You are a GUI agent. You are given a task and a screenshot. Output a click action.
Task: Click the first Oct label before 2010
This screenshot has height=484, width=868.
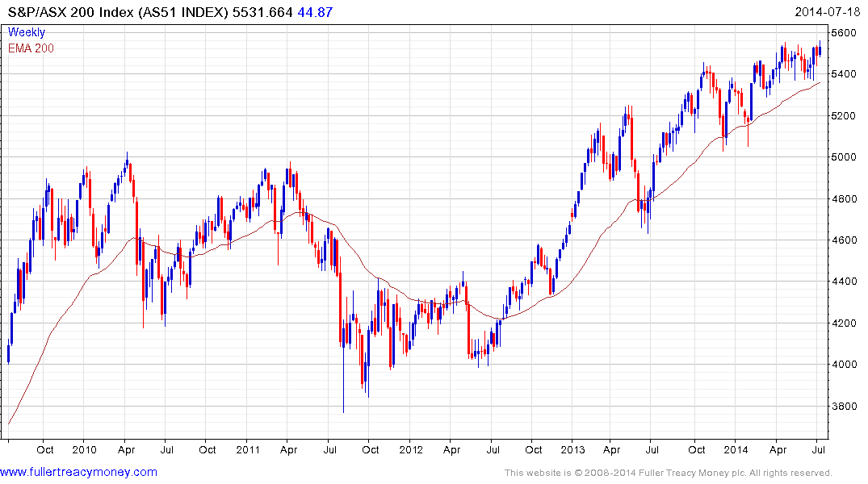(45, 449)
